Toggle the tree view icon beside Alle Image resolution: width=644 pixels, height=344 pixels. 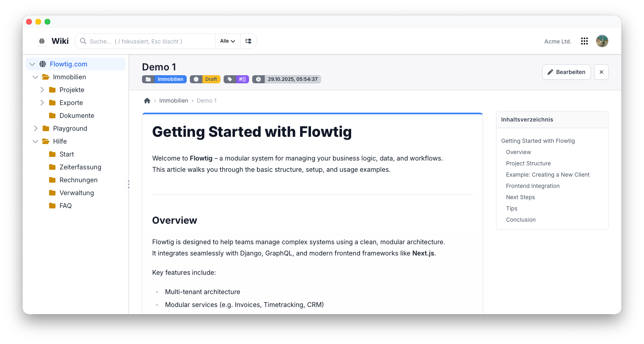[248, 41]
